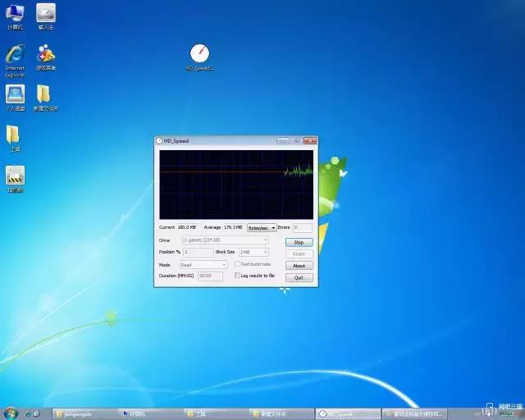Switch to the jiangangxin taskbar item
Image resolution: width=525 pixels, height=420 pixels.
coord(84,413)
